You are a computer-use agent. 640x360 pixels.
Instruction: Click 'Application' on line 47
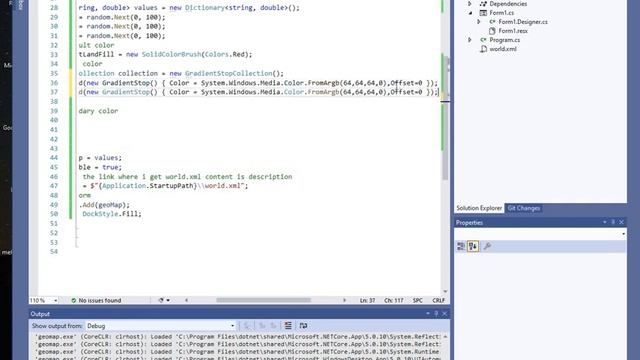[124, 186]
